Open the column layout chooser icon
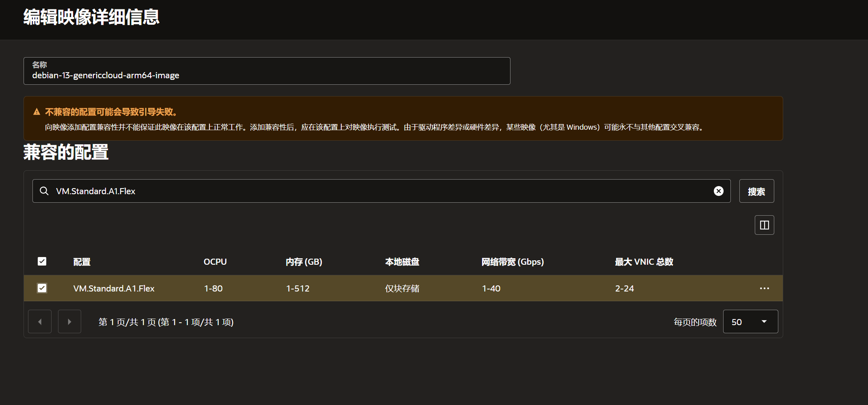This screenshot has height=405, width=868. (764, 225)
